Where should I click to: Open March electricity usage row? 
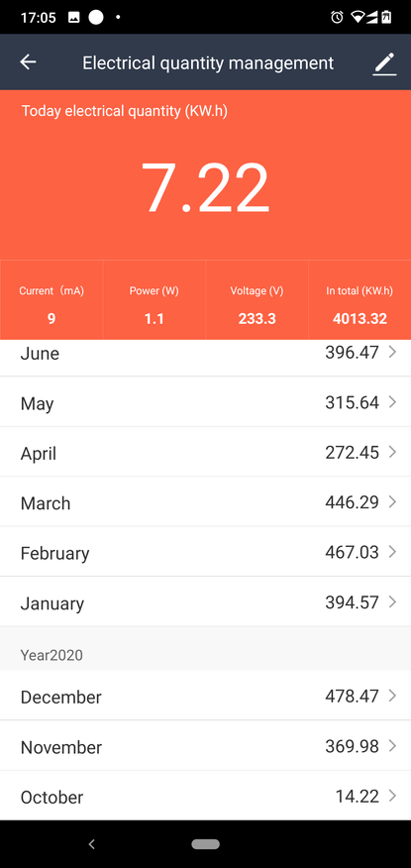tap(205, 502)
